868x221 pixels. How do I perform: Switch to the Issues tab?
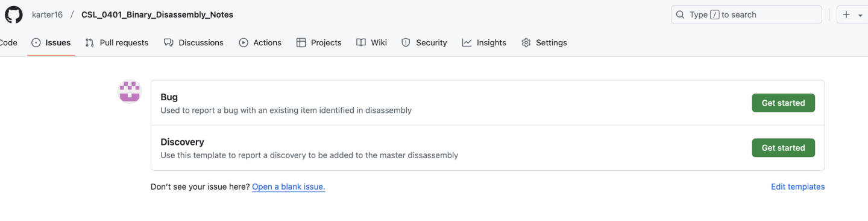pos(51,42)
